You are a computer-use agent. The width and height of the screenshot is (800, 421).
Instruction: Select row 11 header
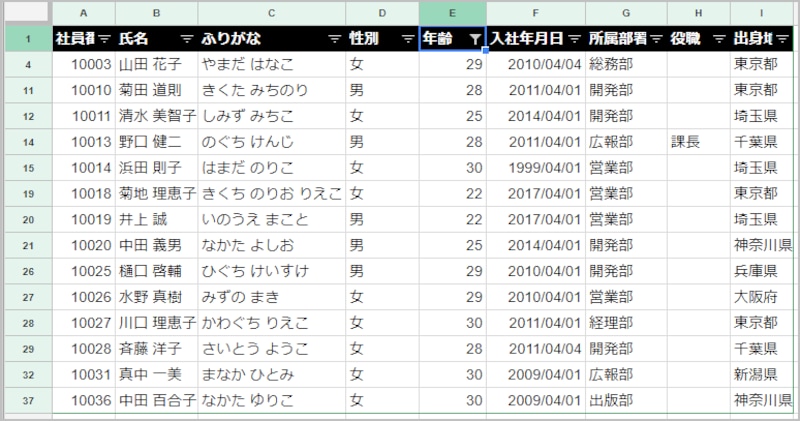tap(29, 91)
